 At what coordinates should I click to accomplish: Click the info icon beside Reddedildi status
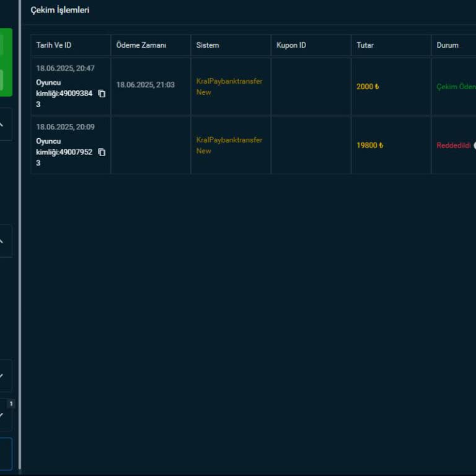(475, 146)
